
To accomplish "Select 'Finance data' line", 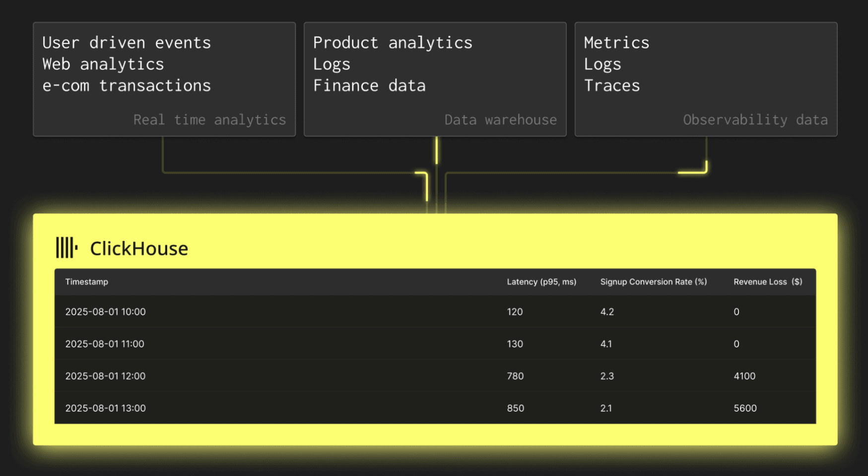I will click(x=369, y=86).
